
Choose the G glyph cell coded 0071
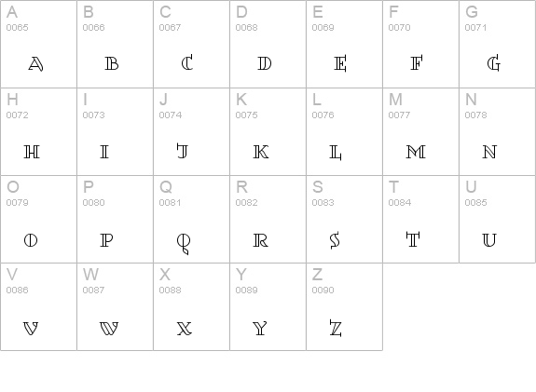tap(498, 44)
